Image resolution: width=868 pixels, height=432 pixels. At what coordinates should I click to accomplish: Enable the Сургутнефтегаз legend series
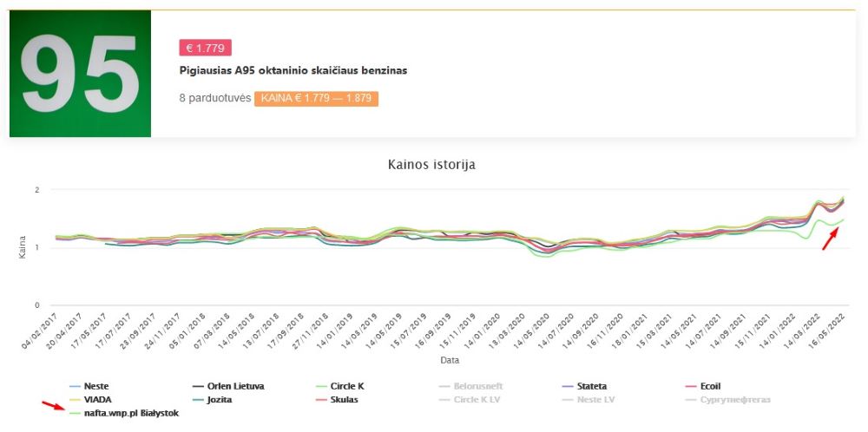(x=728, y=399)
